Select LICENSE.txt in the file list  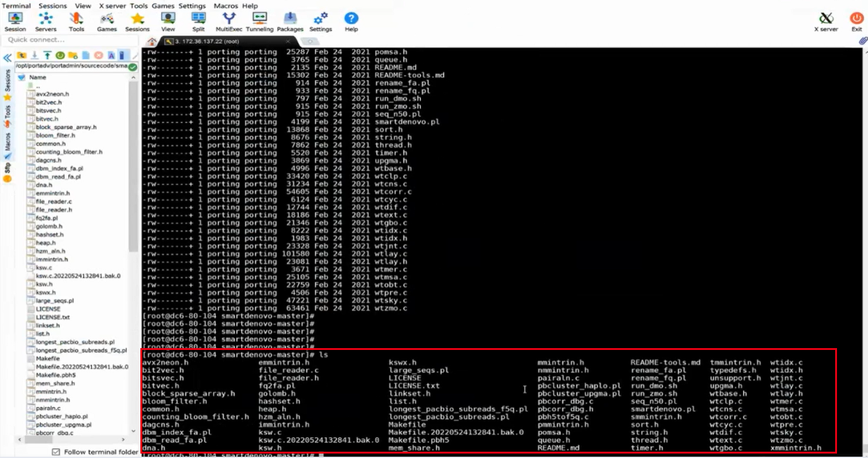(x=52, y=317)
